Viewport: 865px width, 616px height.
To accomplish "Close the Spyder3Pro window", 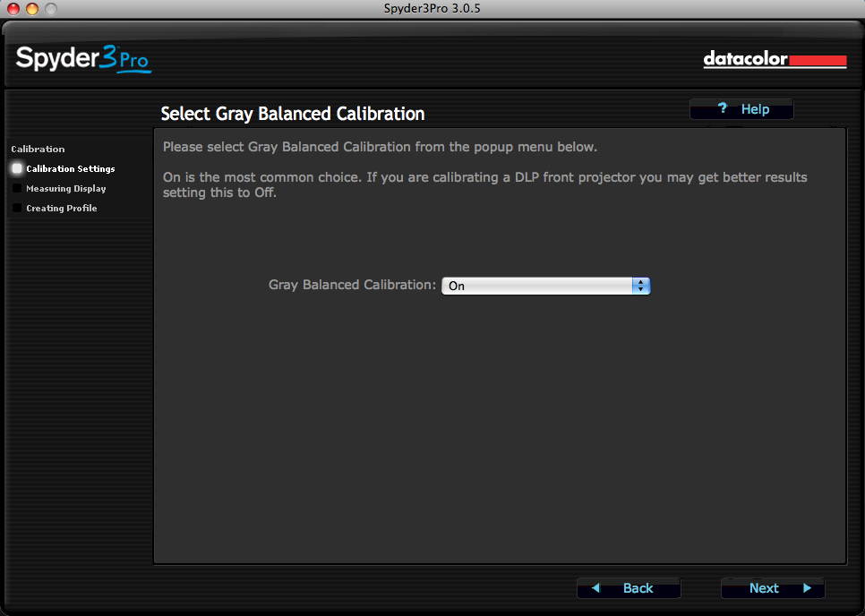I will (x=13, y=9).
